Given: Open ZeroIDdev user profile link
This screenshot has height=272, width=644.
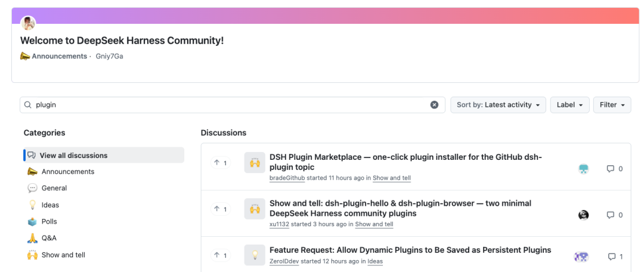Looking at the screenshot, I should pyautogui.click(x=286, y=261).
